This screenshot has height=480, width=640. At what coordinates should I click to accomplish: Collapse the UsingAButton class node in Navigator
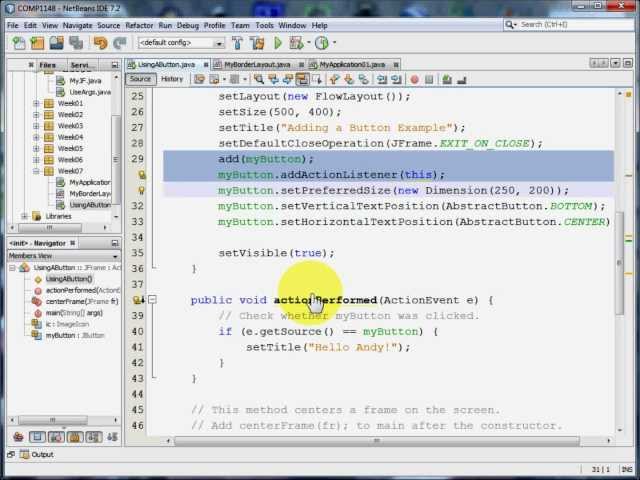[12, 268]
